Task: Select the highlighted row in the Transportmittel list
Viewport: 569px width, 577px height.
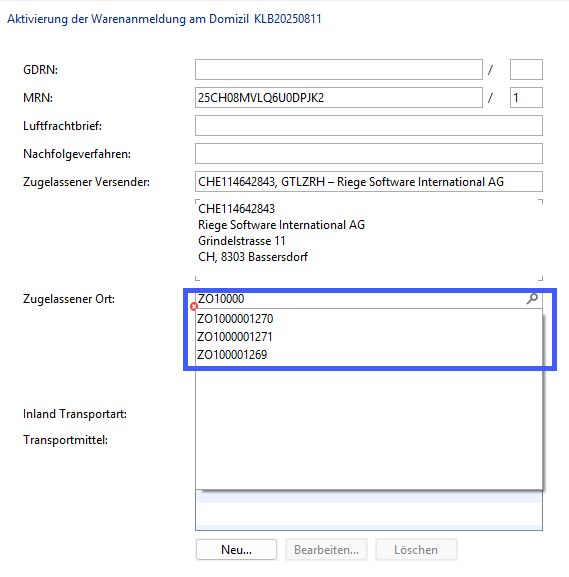Action: [x=369, y=497]
